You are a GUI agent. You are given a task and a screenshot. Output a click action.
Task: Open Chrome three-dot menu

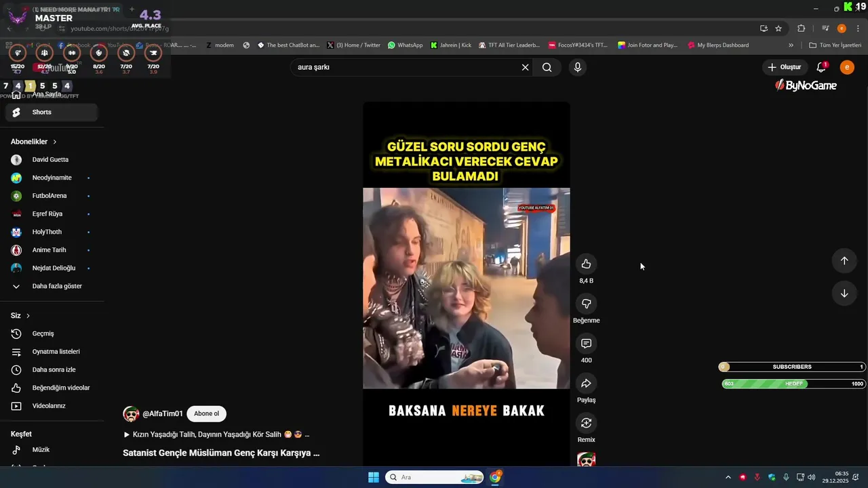point(857,28)
